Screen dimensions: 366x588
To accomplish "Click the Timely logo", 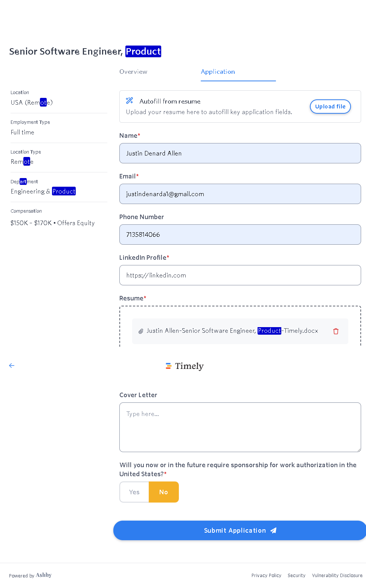I will (x=185, y=366).
